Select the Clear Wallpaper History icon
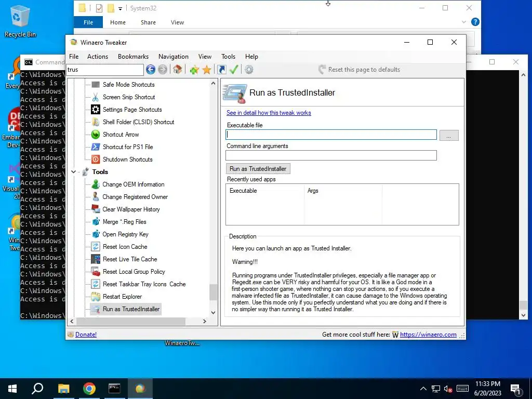Image resolution: width=532 pixels, height=399 pixels. (x=96, y=209)
